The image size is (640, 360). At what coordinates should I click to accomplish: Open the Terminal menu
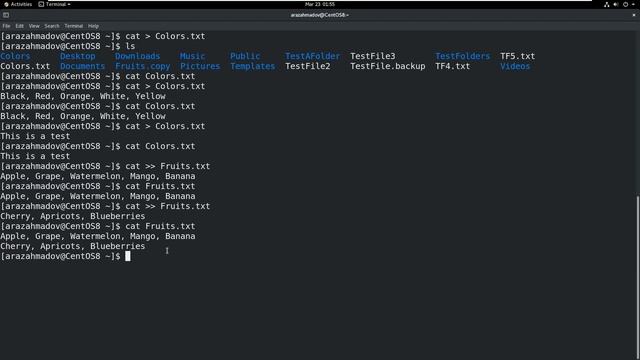(73, 26)
